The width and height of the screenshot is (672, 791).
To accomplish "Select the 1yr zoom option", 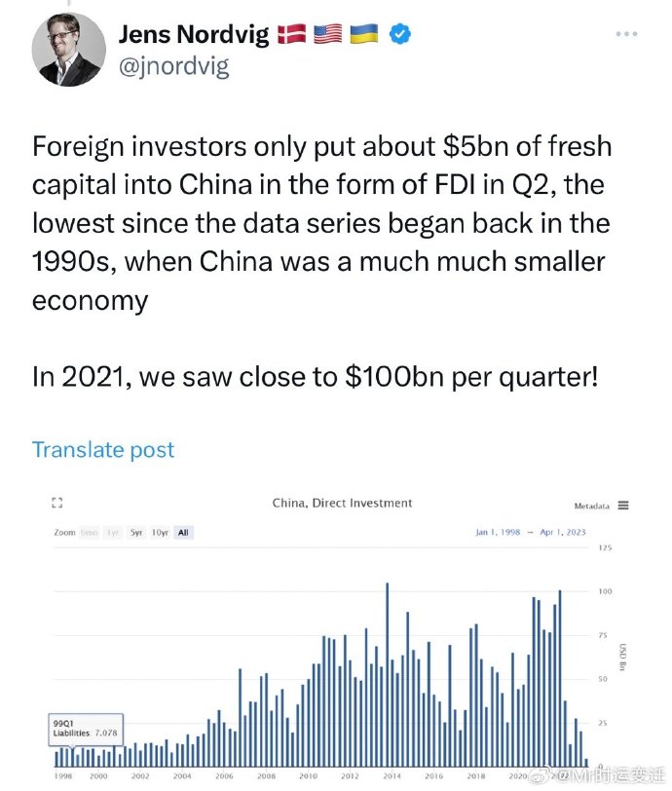I will (113, 532).
